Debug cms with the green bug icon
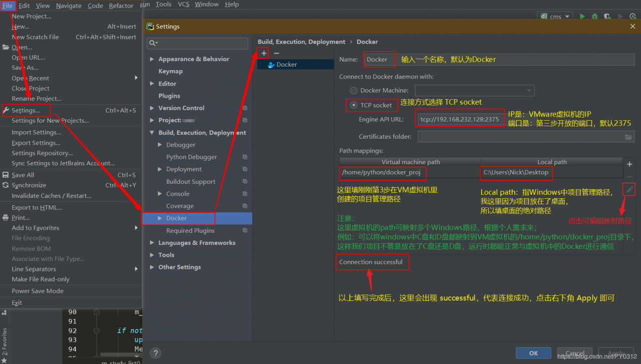Image resolution: width=641 pixels, height=364 pixels. coord(594,17)
